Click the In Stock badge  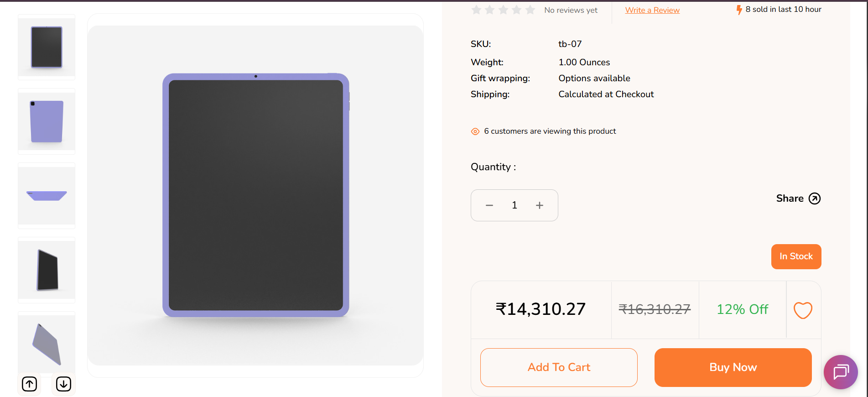pos(796,256)
